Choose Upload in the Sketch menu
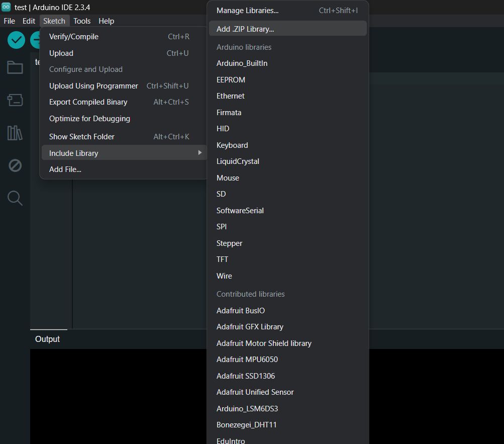This screenshot has width=504, height=444. [124, 53]
